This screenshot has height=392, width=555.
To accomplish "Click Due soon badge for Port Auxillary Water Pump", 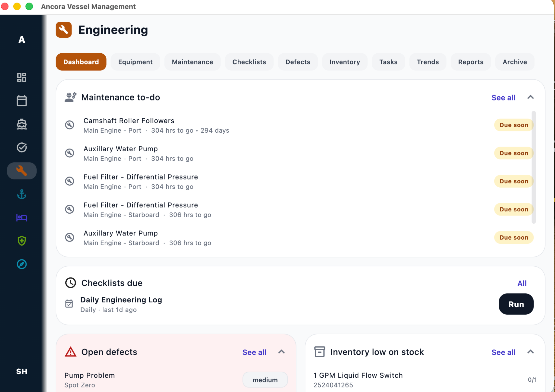I will tap(514, 153).
